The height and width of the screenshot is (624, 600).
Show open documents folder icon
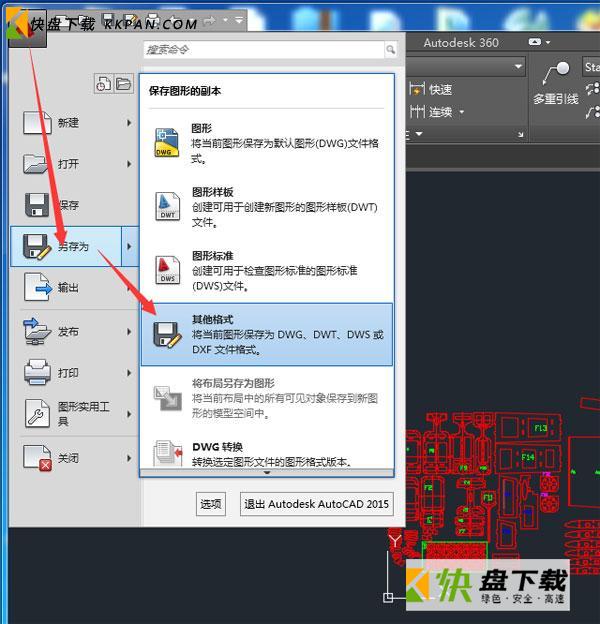point(123,84)
